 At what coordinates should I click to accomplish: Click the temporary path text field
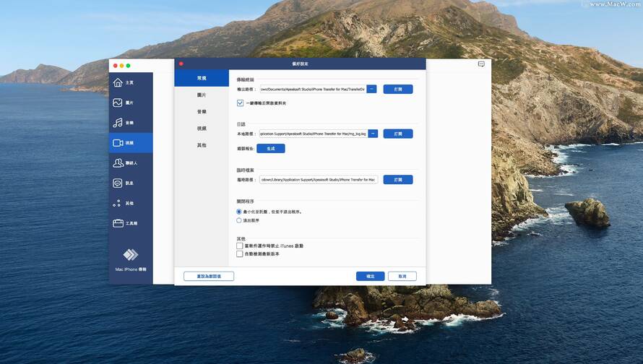[319, 180]
